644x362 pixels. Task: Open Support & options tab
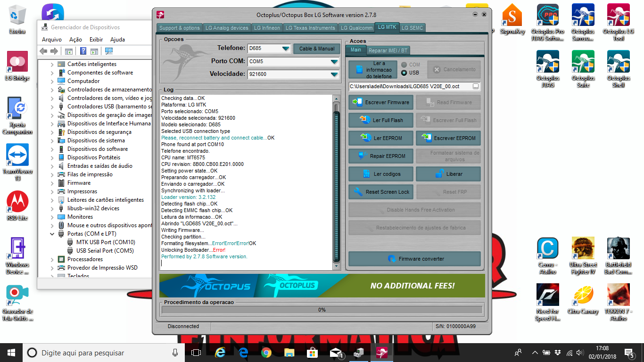[180, 28]
